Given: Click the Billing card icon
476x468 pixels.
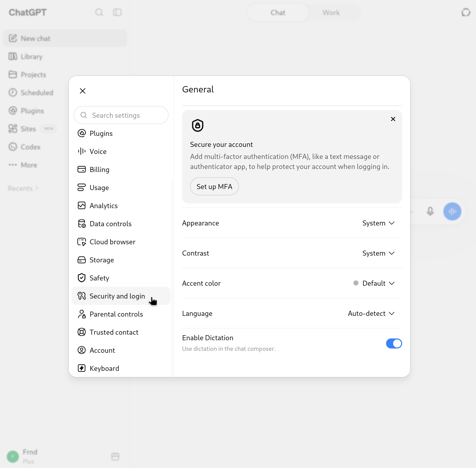Looking at the screenshot, I should (82, 169).
